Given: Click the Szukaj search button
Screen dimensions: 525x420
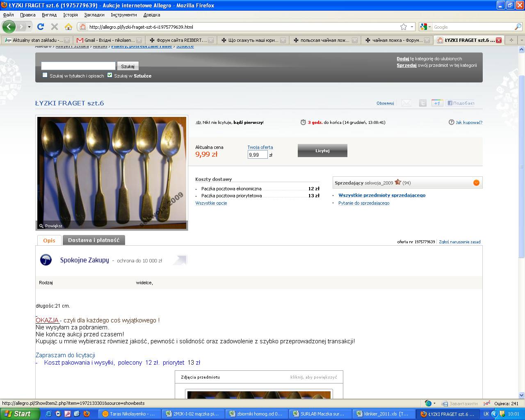Looking at the screenshot, I should [128, 66].
